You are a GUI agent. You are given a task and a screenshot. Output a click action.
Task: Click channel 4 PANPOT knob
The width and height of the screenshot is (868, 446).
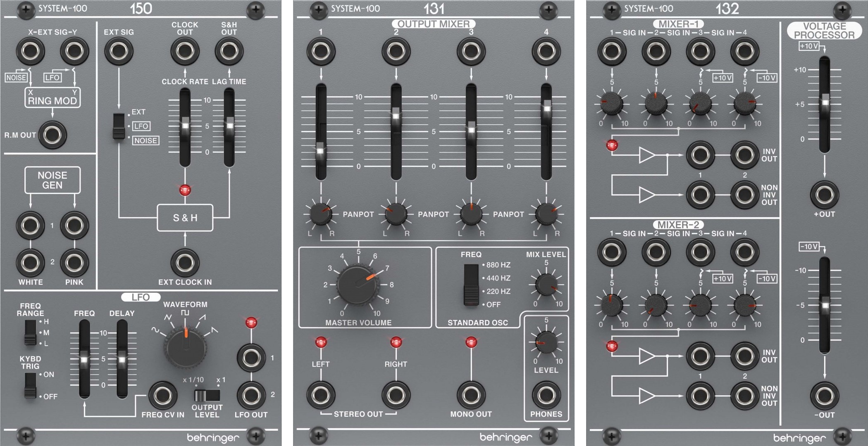[546, 214]
